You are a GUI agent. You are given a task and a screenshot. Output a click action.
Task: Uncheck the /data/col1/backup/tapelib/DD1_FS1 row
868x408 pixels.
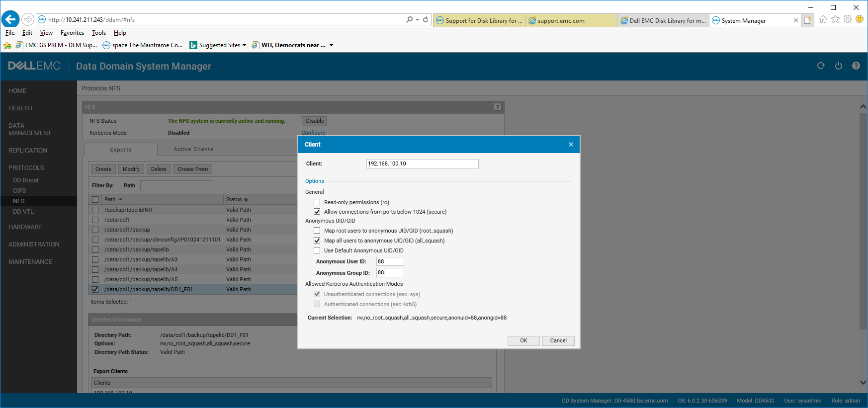coord(95,289)
